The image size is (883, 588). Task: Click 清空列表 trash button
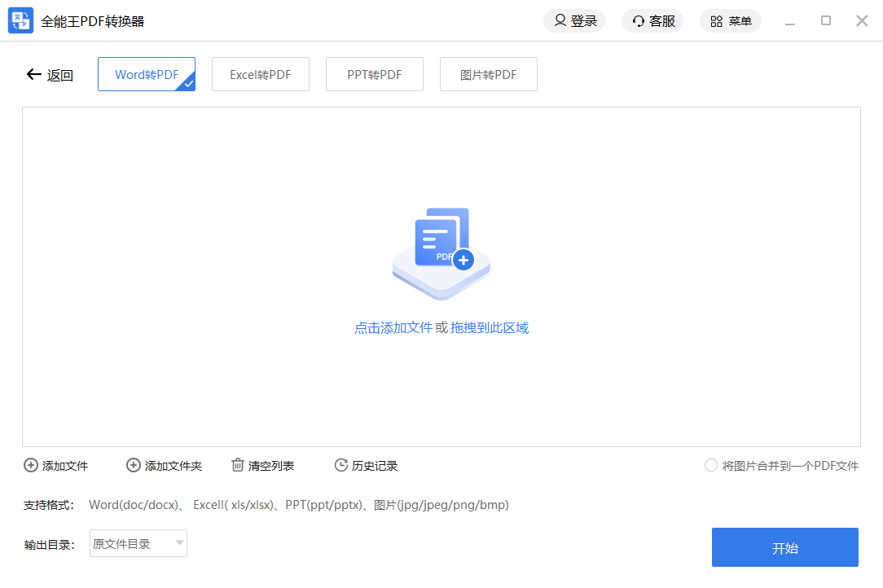(262, 466)
